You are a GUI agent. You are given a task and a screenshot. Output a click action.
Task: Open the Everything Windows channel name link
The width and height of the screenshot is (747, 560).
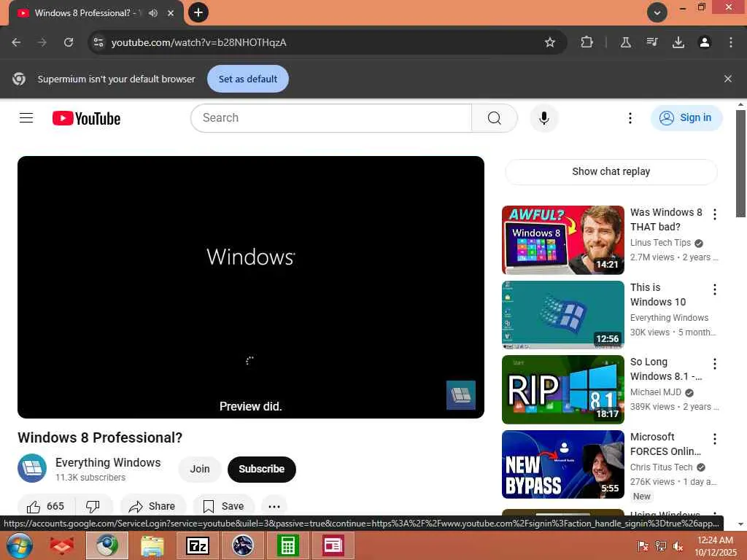108,462
